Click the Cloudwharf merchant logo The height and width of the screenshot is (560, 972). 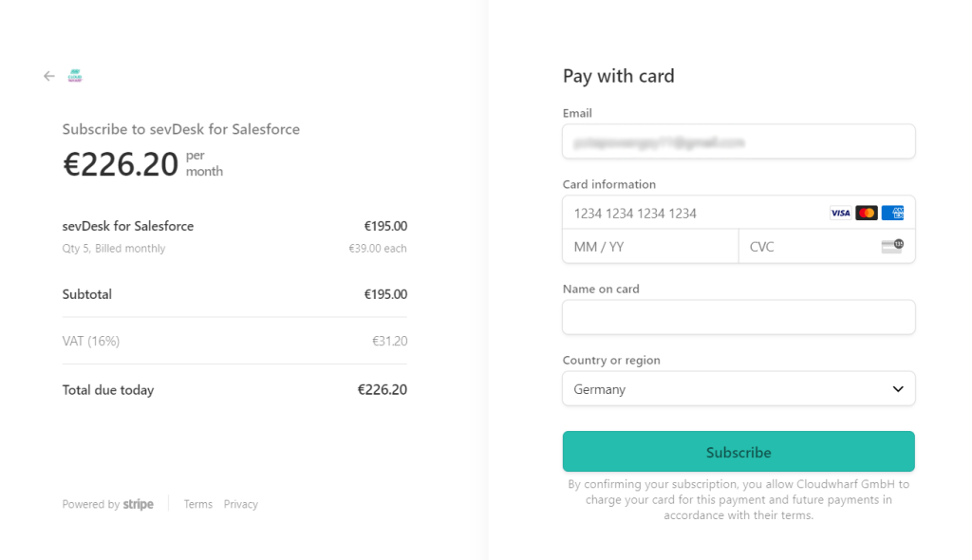75,76
